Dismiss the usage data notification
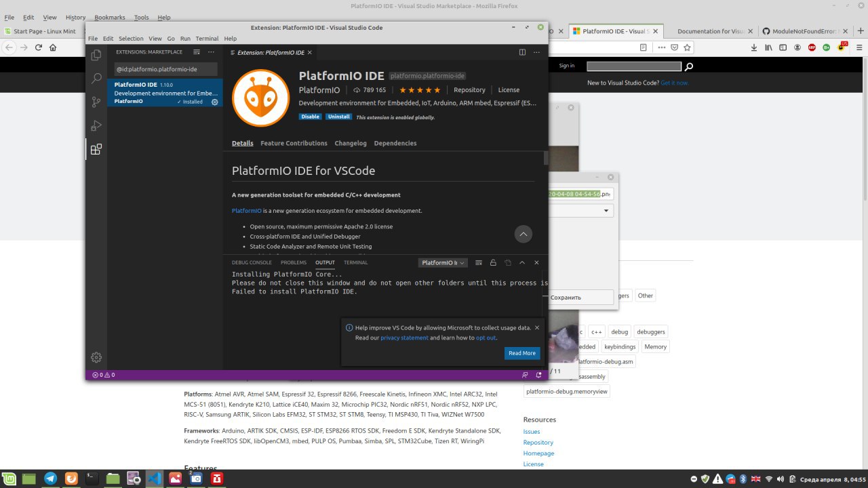This screenshot has height=488, width=868. [x=537, y=327]
